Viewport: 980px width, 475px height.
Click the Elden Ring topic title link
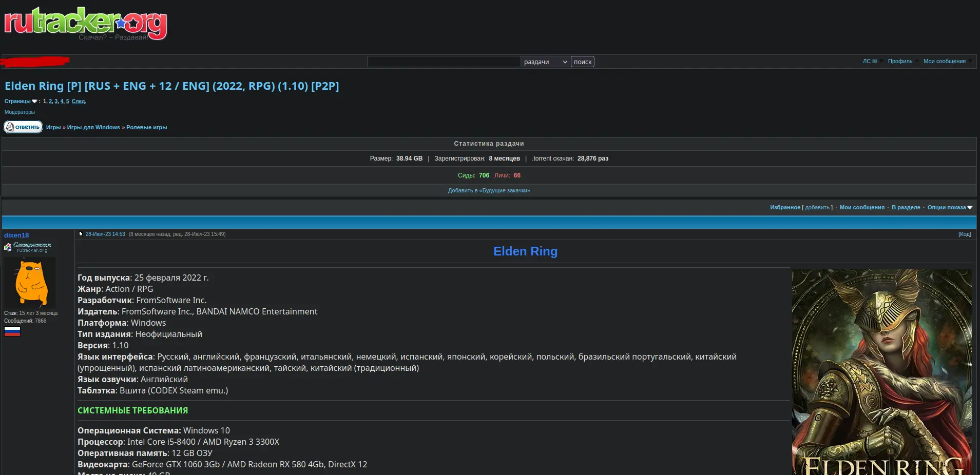pos(172,86)
